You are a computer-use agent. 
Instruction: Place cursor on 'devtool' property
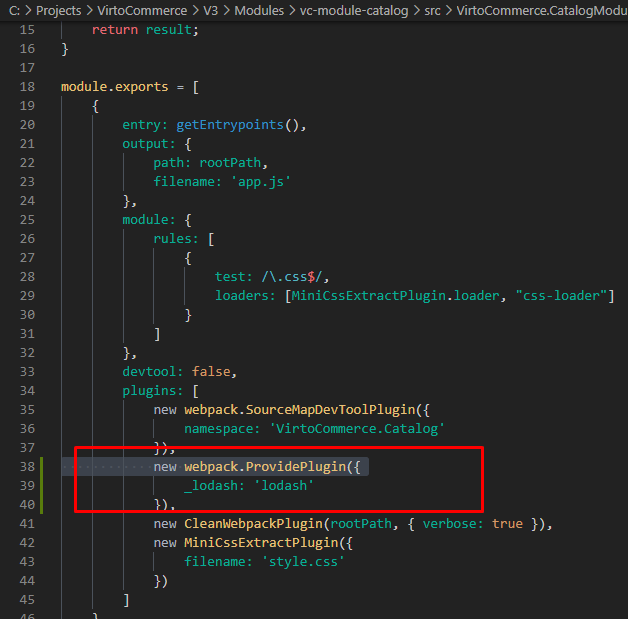click(x=149, y=372)
